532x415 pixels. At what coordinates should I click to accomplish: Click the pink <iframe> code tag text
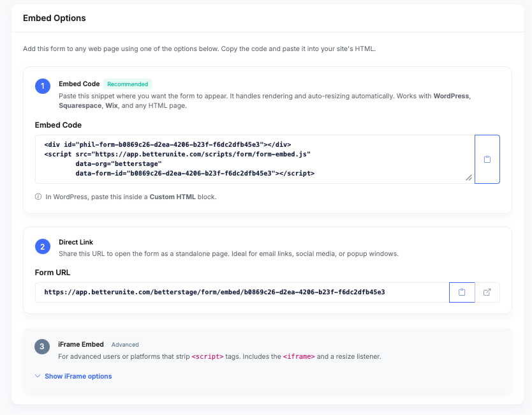[299, 357]
